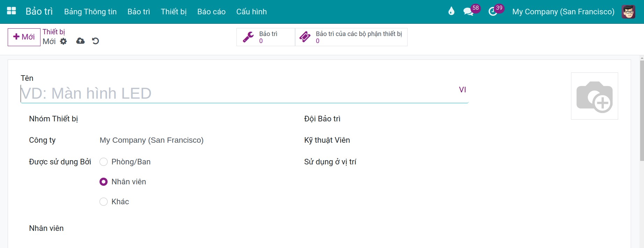The height and width of the screenshot is (248, 644).
Task: Open the gear actions menu next to Mới
Action: 63,41
